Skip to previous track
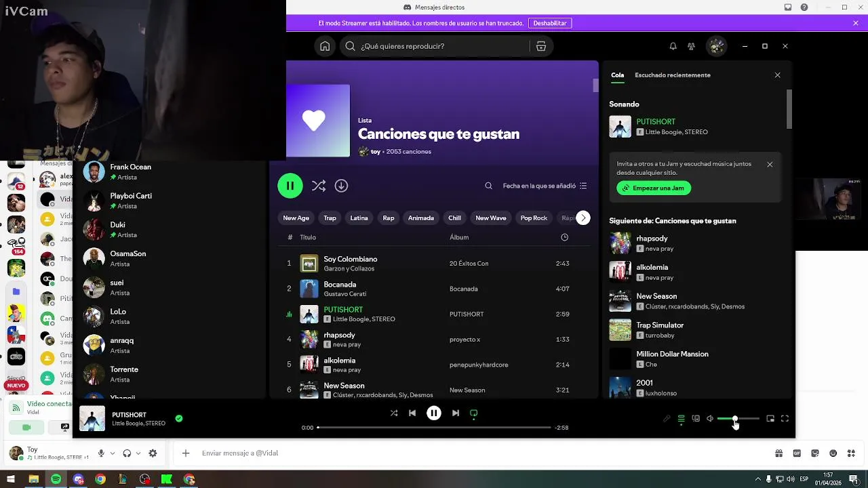 [412, 413]
